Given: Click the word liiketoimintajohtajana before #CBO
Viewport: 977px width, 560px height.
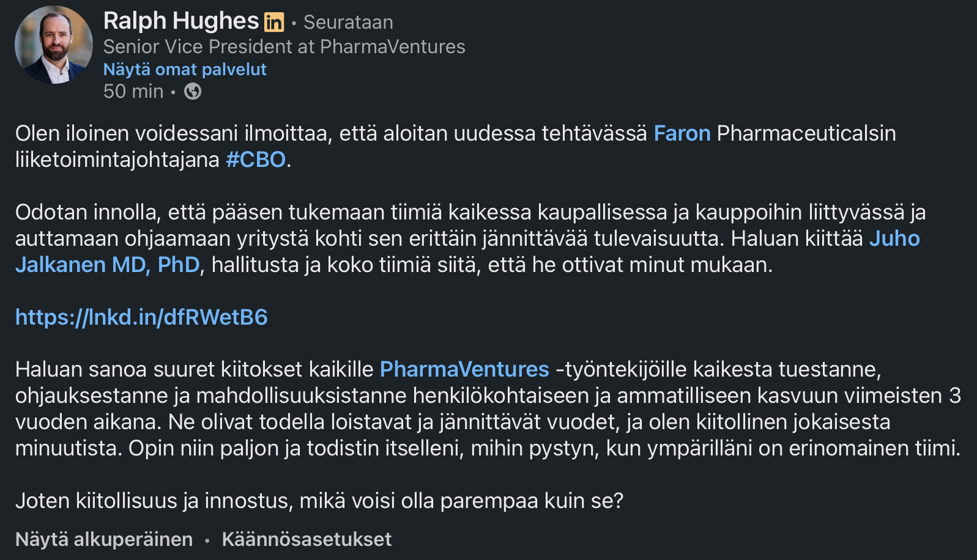Looking at the screenshot, I should (117, 160).
